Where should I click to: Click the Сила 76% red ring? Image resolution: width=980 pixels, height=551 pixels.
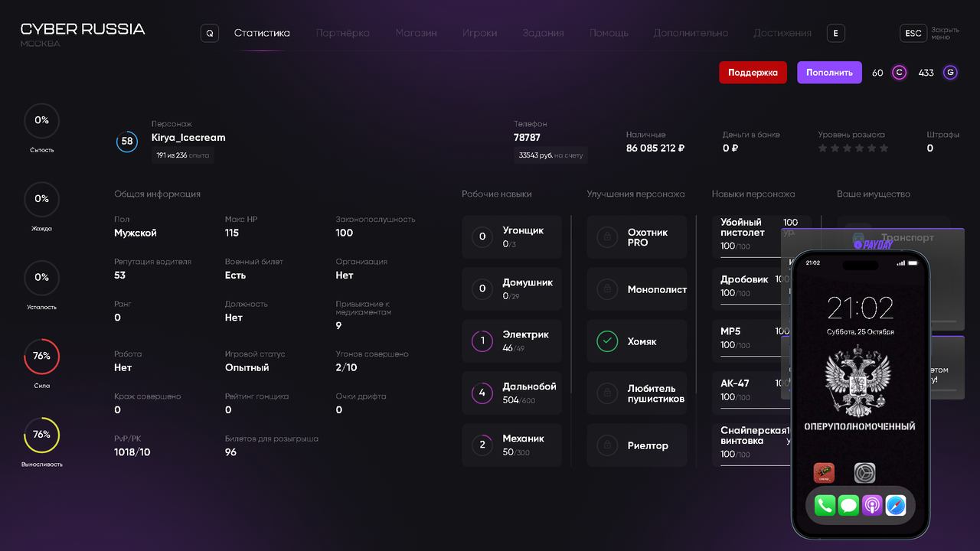click(x=41, y=356)
